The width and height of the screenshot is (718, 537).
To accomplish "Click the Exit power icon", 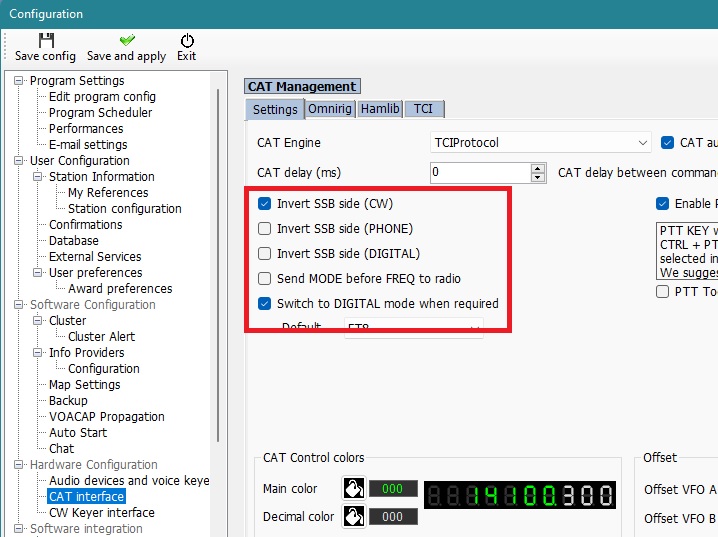I will click(187, 40).
